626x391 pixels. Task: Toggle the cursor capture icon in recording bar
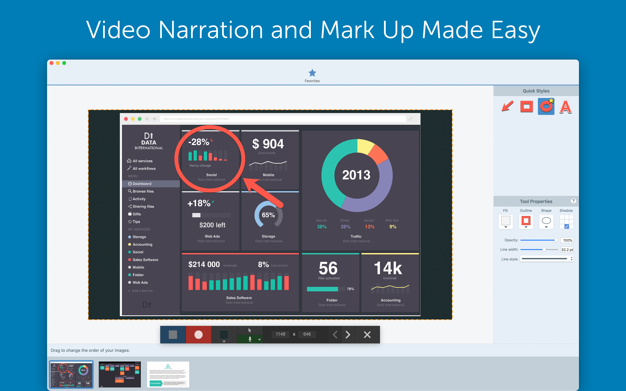point(250,330)
